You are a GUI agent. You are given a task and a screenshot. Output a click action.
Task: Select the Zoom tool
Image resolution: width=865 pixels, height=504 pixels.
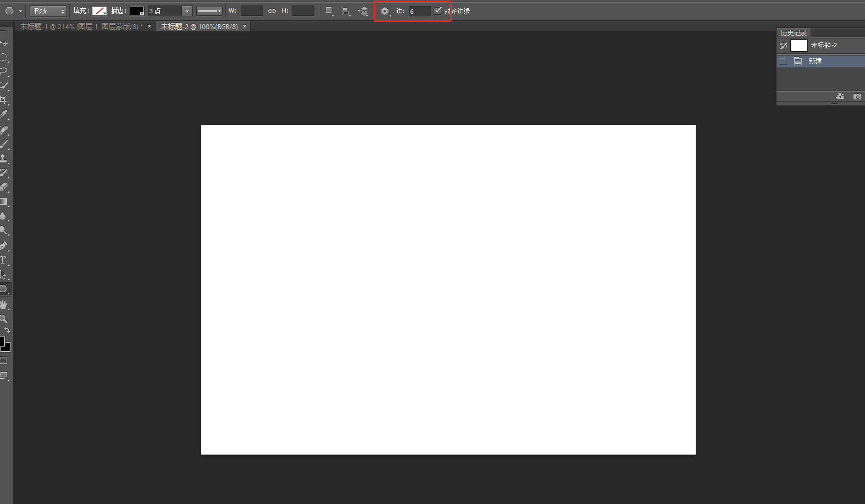(4, 319)
